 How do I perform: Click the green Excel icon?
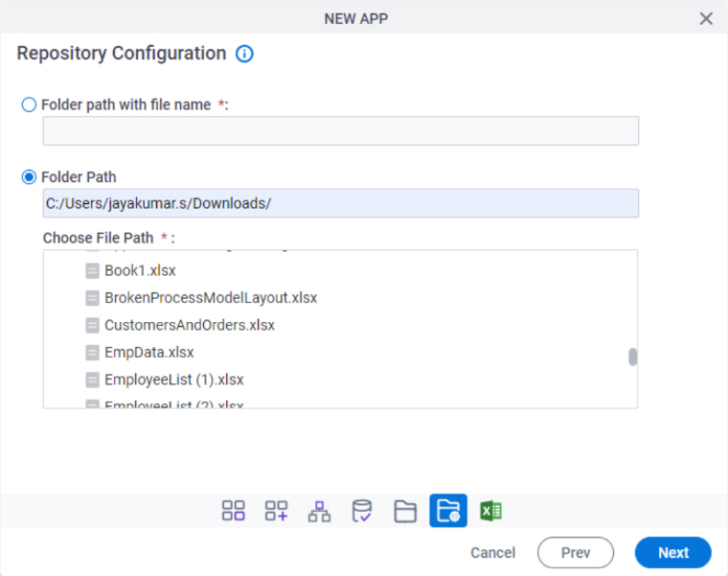[x=490, y=511]
